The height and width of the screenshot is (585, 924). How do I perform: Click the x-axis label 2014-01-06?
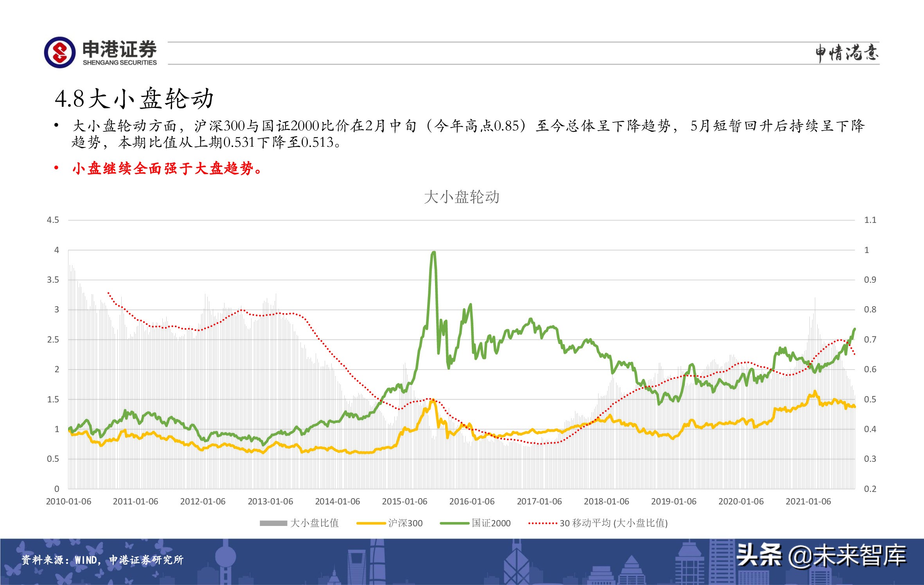337,501
